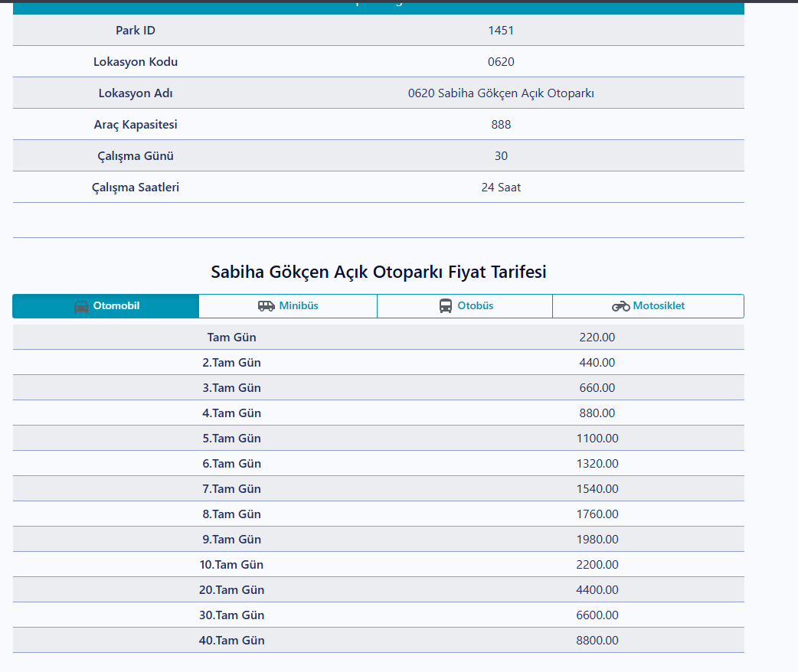Select the Lokasyon Kodu label
798x672 pixels.
136,62
